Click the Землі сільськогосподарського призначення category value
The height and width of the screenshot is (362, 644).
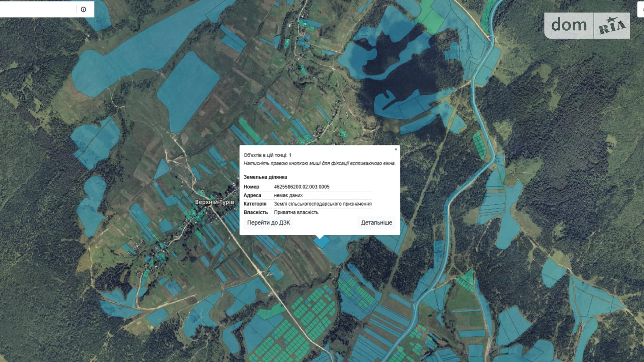coord(322,204)
